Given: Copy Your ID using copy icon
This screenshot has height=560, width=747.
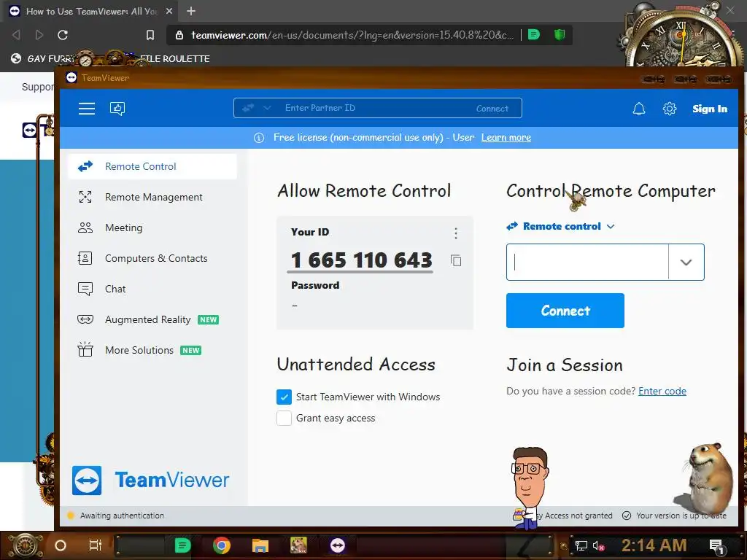Looking at the screenshot, I should pyautogui.click(x=456, y=260).
